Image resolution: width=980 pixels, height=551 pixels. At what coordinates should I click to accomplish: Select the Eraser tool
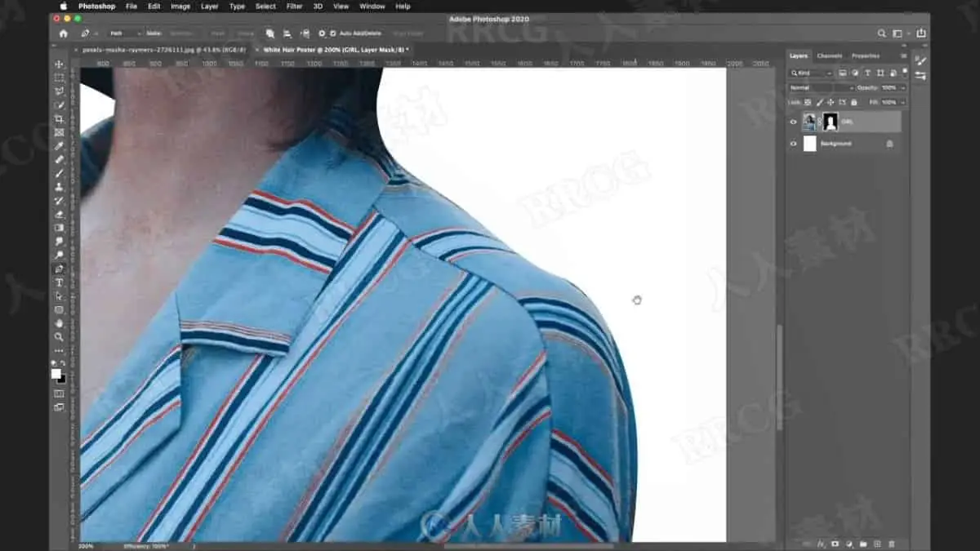tap(59, 214)
